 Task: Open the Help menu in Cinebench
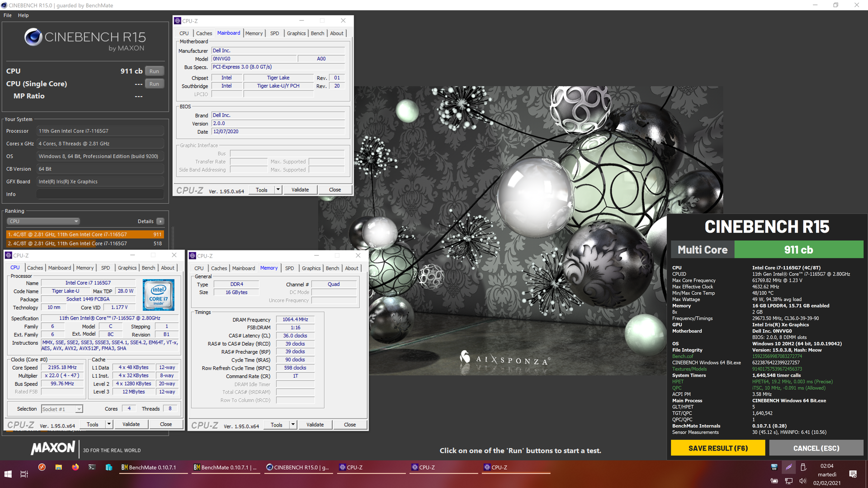23,15
